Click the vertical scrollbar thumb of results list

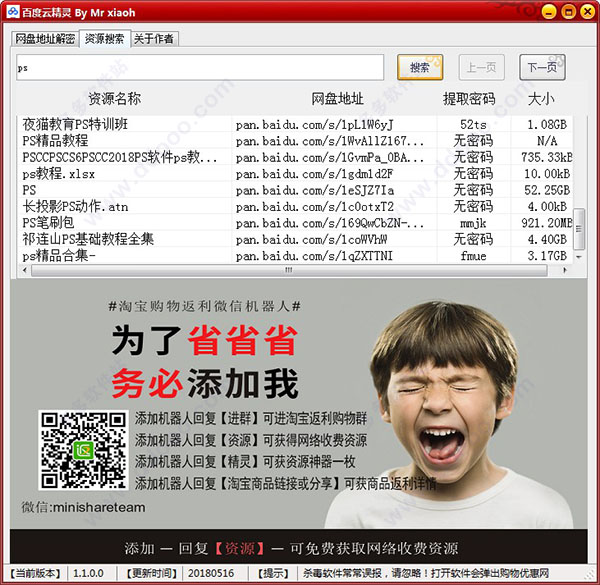pyautogui.click(x=579, y=229)
